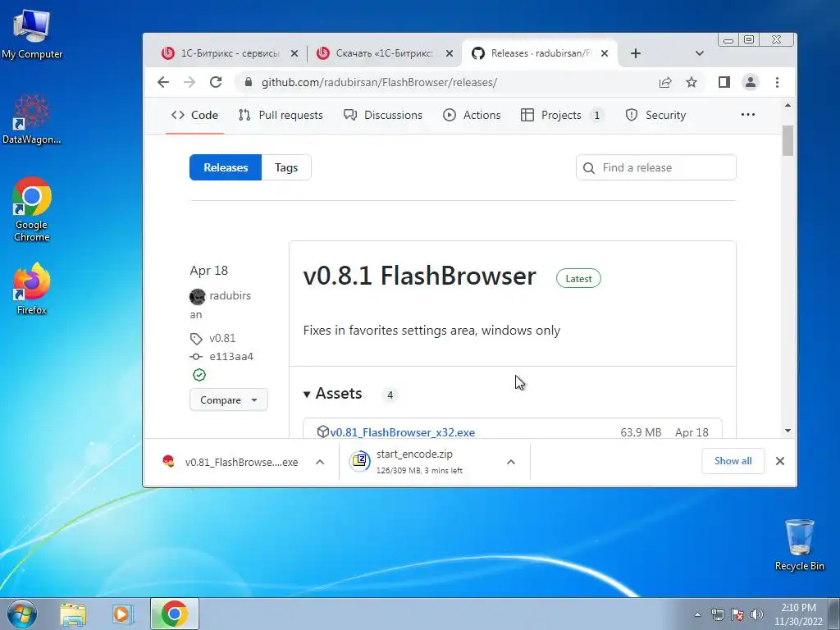Click the green Latest badge
This screenshot has height=630, width=840.
coord(578,279)
